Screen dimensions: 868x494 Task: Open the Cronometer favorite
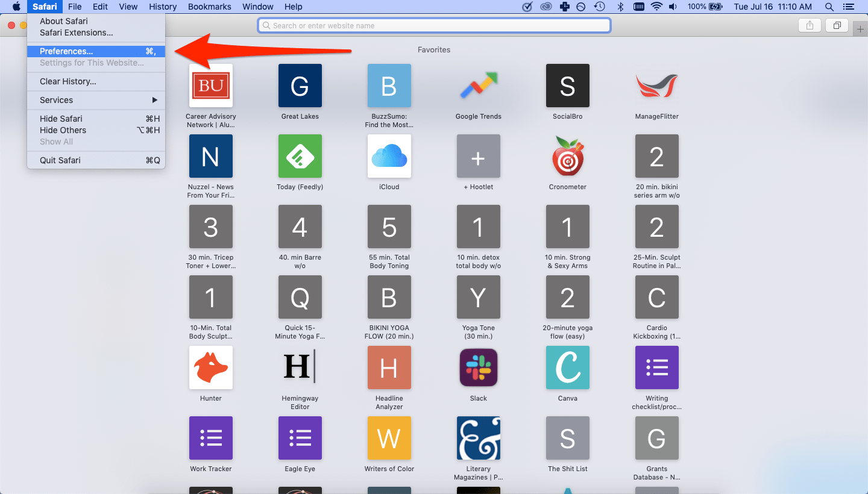(x=568, y=156)
